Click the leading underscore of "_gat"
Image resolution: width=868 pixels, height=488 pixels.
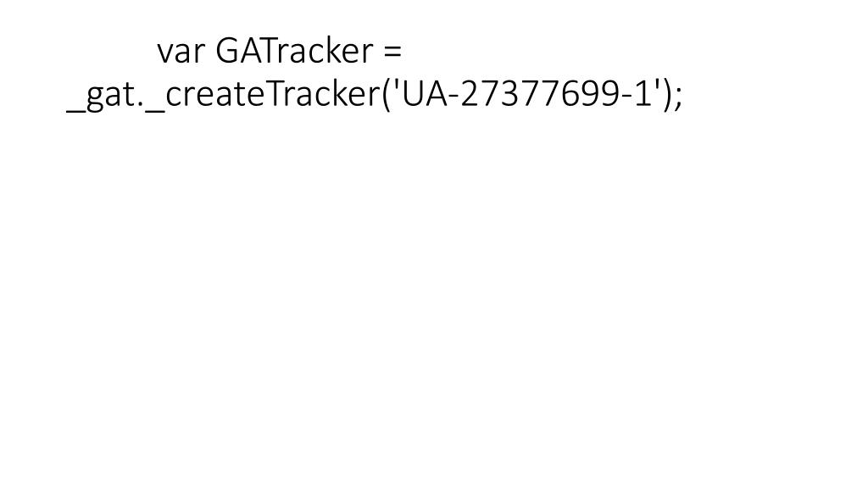[75, 113]
